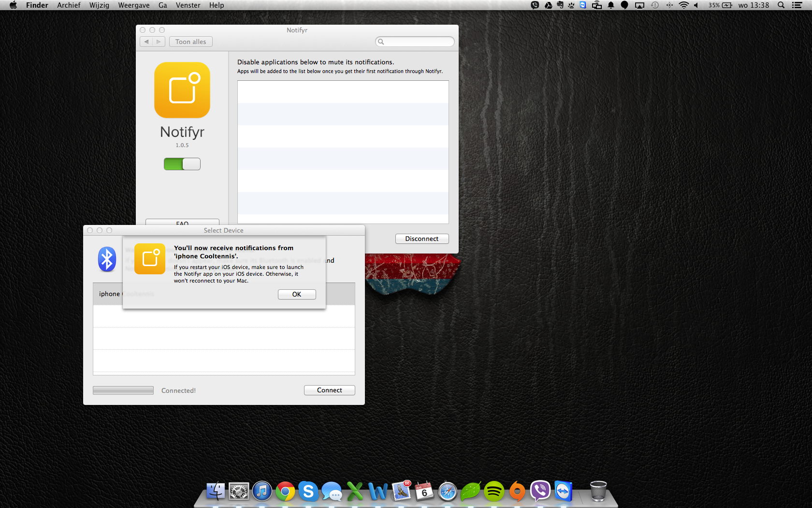
Task: Launch Safari from the dock
Action: tap(448, 492)
